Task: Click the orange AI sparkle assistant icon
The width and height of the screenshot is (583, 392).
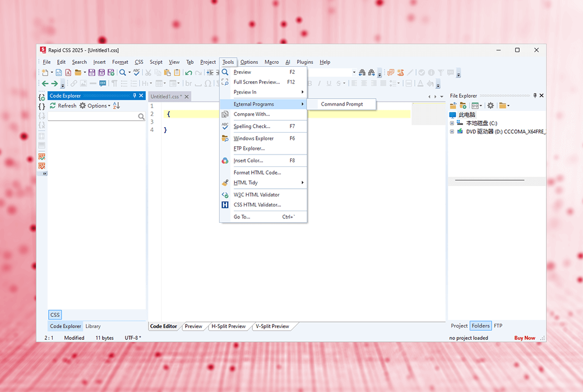Action: 400,72
